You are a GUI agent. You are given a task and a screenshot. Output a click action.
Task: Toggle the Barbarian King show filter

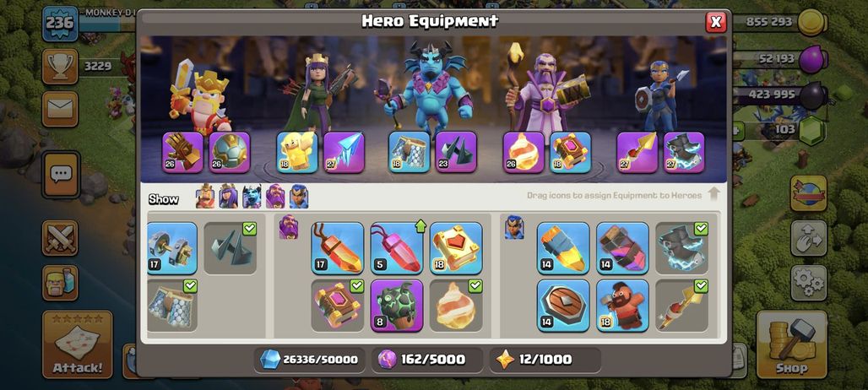205,197
